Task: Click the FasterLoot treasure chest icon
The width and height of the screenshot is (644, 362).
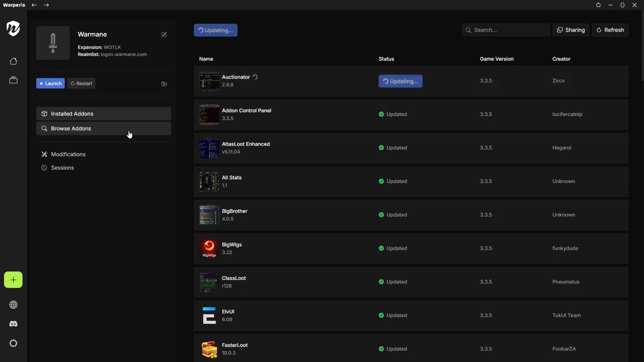Action: pos(209,349)
